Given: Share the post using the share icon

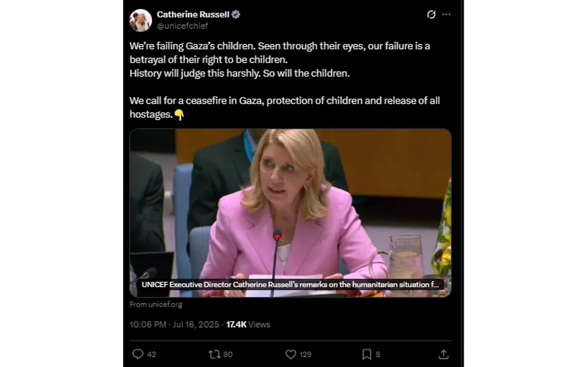Looking at the screenshot, I should coord(443,354).
